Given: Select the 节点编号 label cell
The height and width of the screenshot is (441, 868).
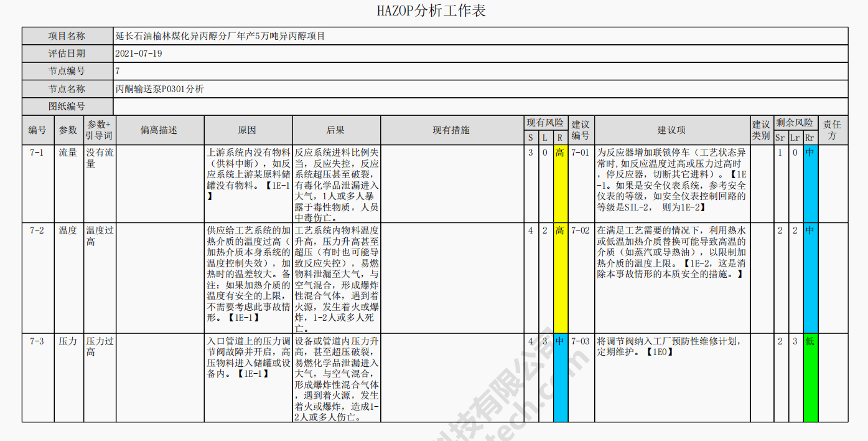Looking at the screenshot, I should pyautogui.click(x=67, y=71).
